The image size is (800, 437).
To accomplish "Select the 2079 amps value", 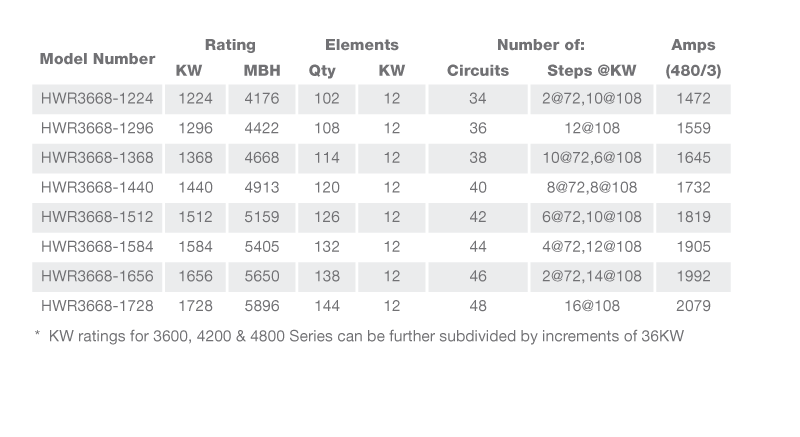I will [693, 305].
